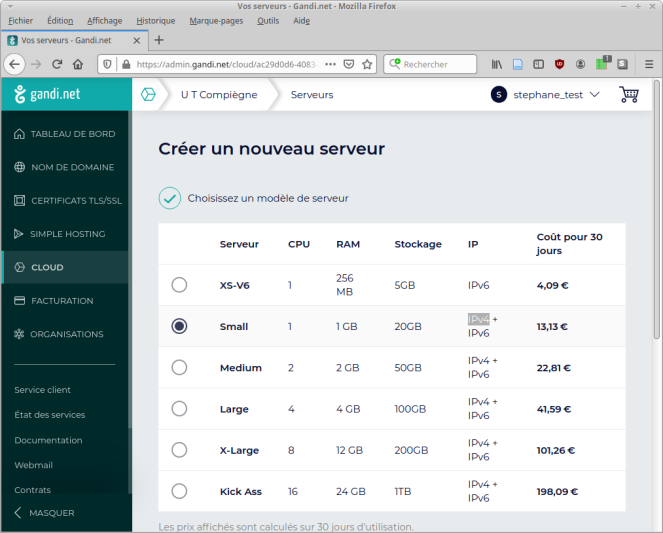Click the page vertical scrollbar
Screen dimensions: 663x533
[657, 209]
